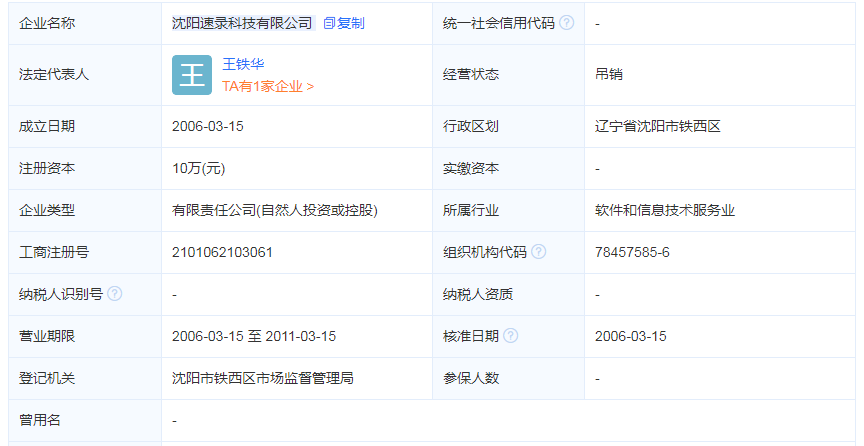The width and height of the screenshot is (864, 446).
Task: Click the 营业期限 label cell
Action: click(85, 336)
